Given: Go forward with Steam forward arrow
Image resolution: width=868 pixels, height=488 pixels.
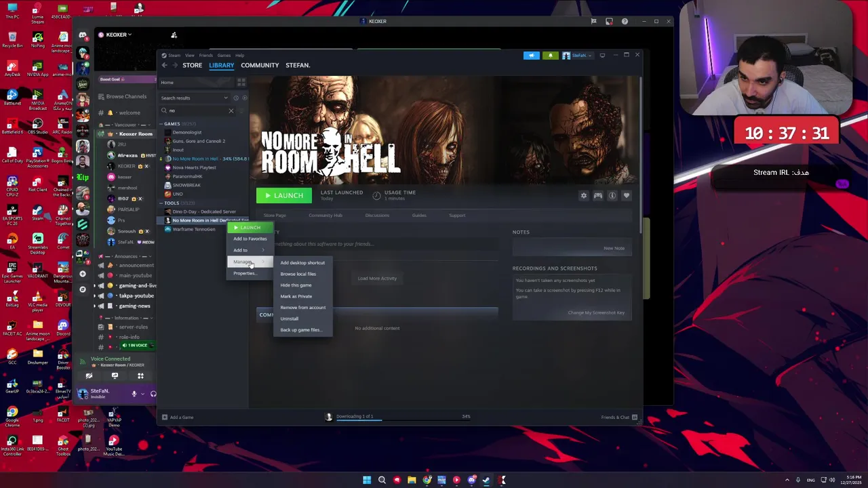Looking at the screenshot, I should (x=175, y=65).
